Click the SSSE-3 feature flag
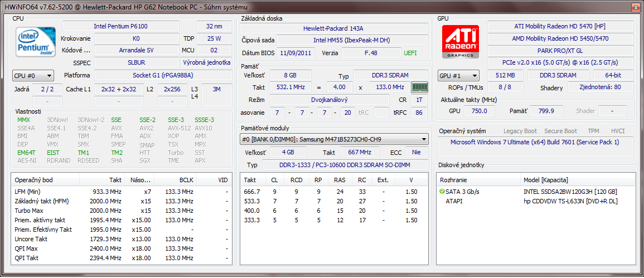 pos(204,120)
